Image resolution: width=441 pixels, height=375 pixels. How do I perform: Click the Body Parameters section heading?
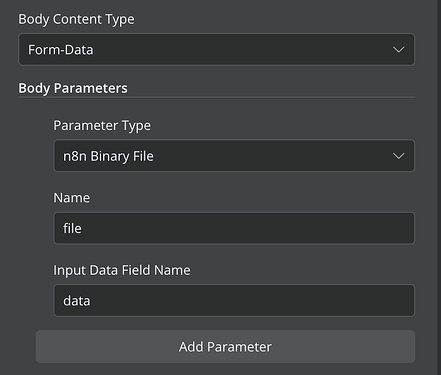pos(73,88)
